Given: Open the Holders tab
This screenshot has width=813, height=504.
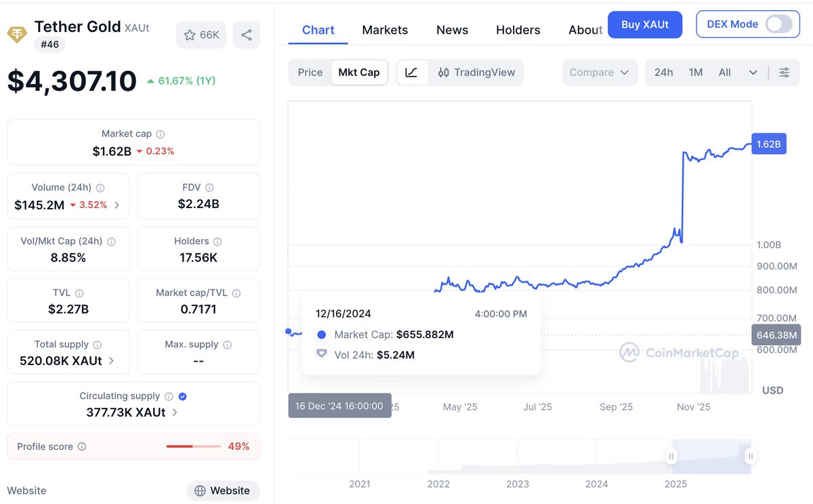Looking at the screenshot, I should (x=518, y=30).
